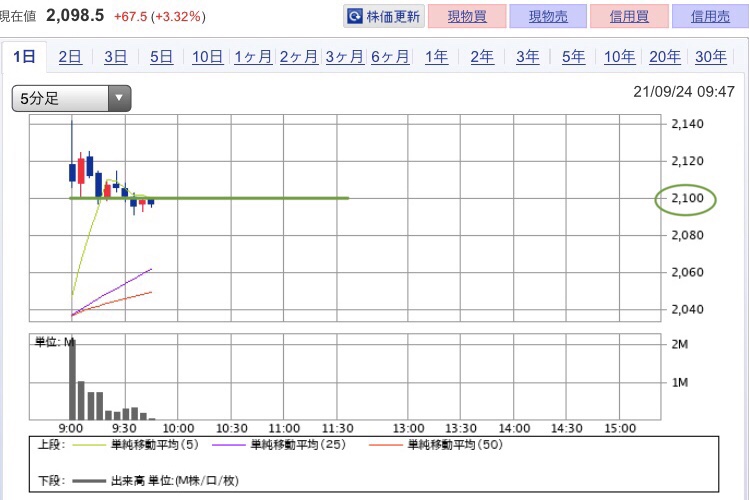Select the active 1日 tab
The height and width of the screenshot is (500, 749).
pyautogui.click(x=24, y=57)
